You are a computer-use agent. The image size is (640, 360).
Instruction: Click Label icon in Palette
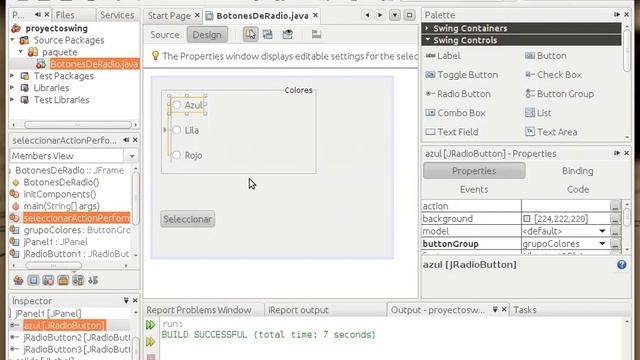430,56
